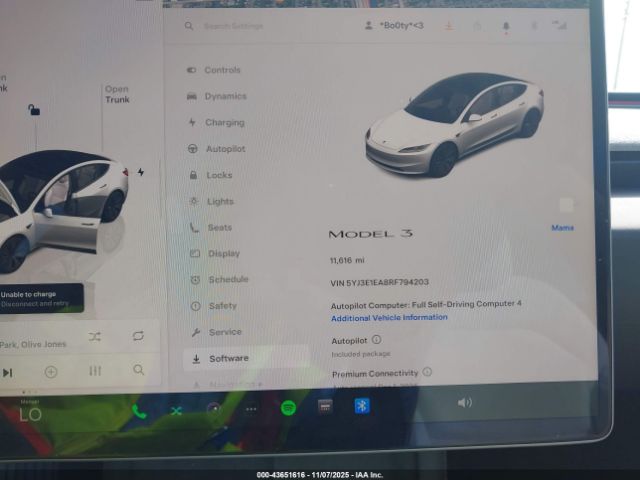Select Controls in the settings menu
The image size is (640, 480).
pos(222,70)
